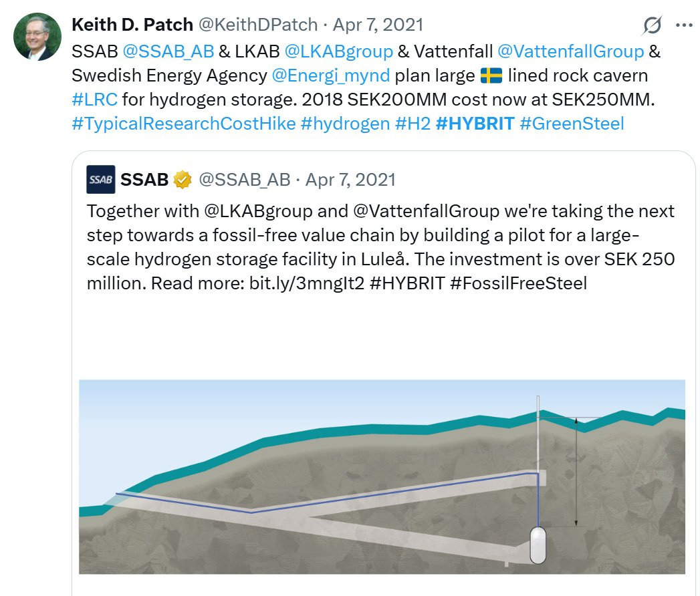The height and width of the screenshot is (596, 700).
Task: Click the Grok slash-circle icon
Action: coord(653,25)
